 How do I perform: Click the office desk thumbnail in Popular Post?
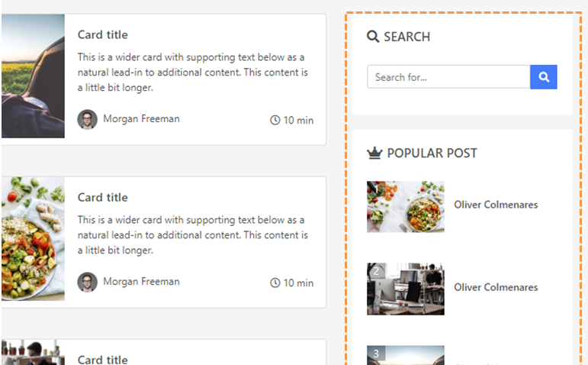(x=406, y=289)
